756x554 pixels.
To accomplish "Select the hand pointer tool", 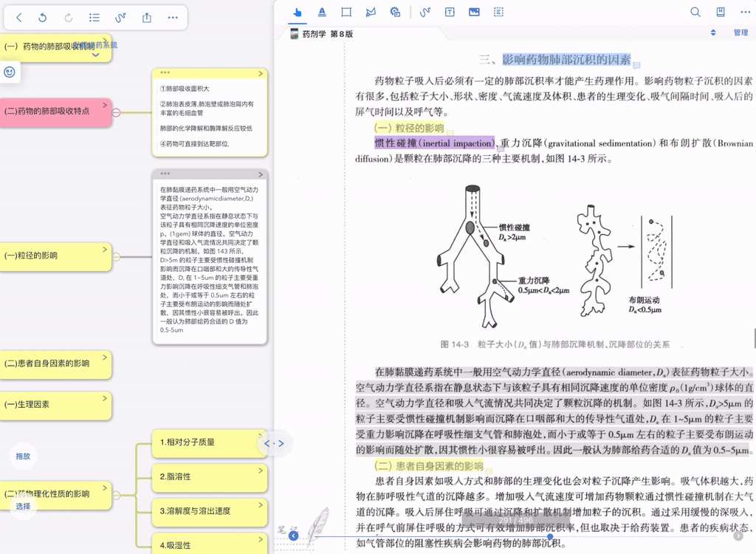I will (x=298, y=12).
